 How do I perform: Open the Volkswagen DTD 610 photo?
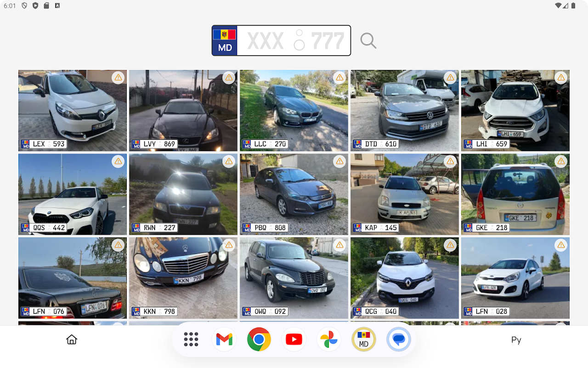point(405,110)
